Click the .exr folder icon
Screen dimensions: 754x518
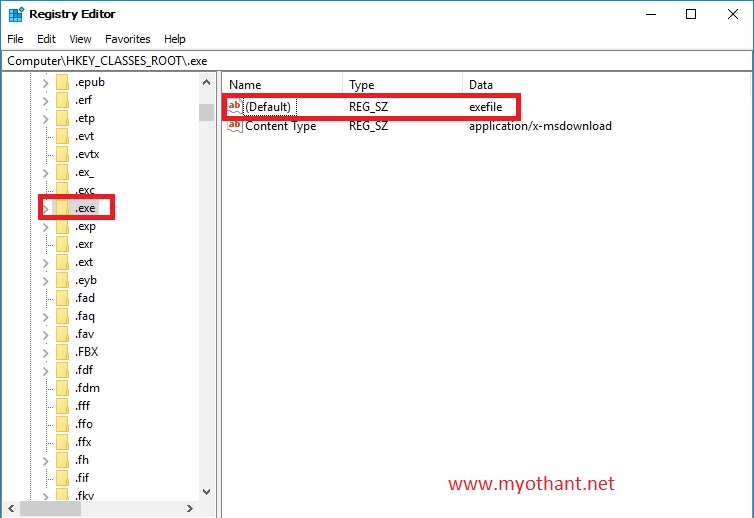coord(63,244)
